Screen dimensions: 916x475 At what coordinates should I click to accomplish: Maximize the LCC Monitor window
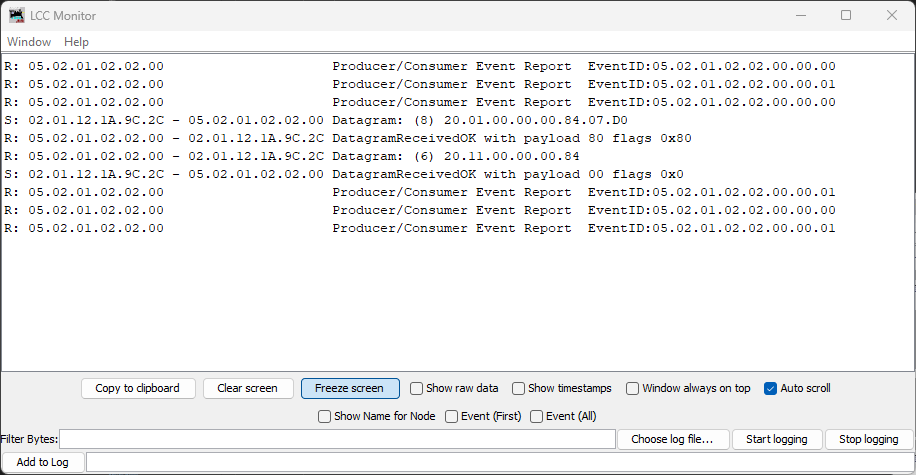pos(846,15)
